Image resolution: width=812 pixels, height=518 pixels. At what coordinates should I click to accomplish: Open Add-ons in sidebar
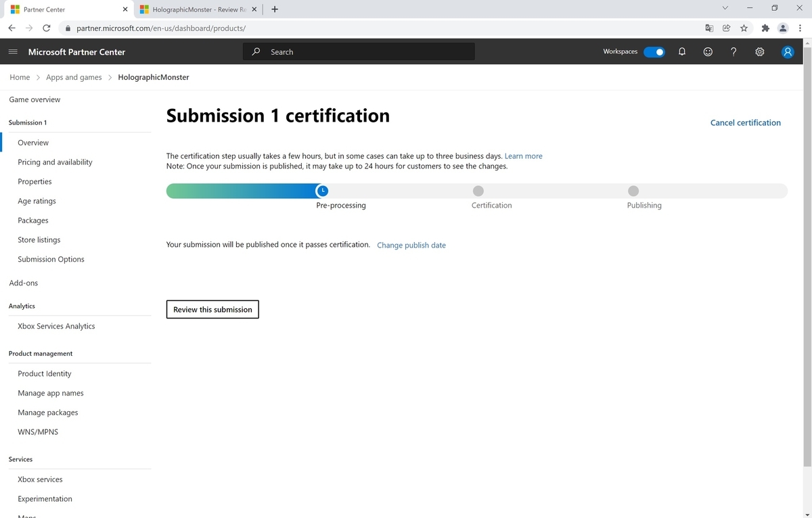tap(24, 283)
